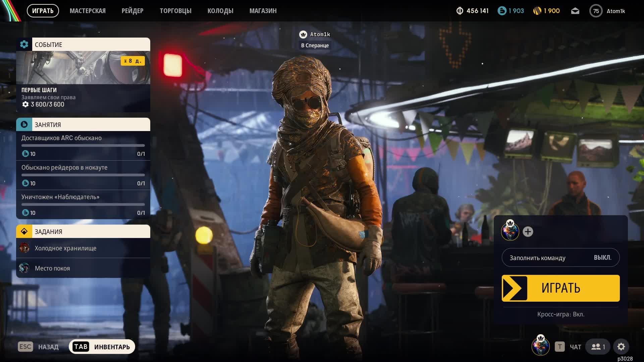Open settings gear icon at bottom right

(621, 347)
